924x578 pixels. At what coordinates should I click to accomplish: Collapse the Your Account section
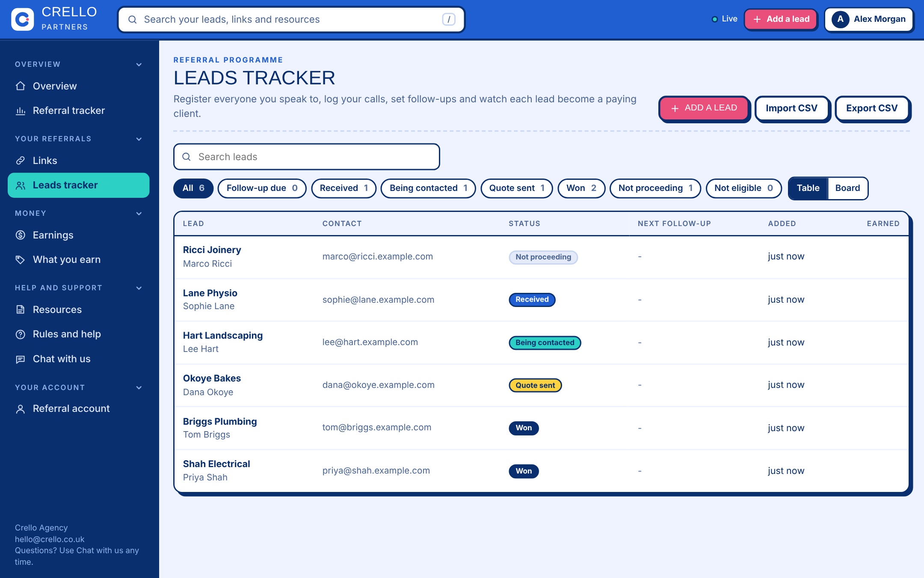click(139, 388)
